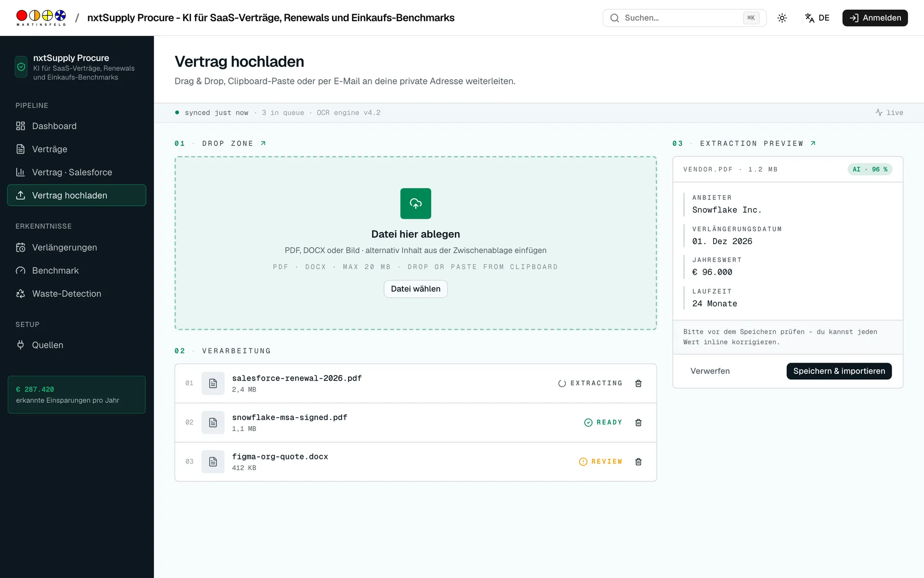Click the 3 in queue status text
Viewport: 924px width, 578px height.
pos(283,113)
